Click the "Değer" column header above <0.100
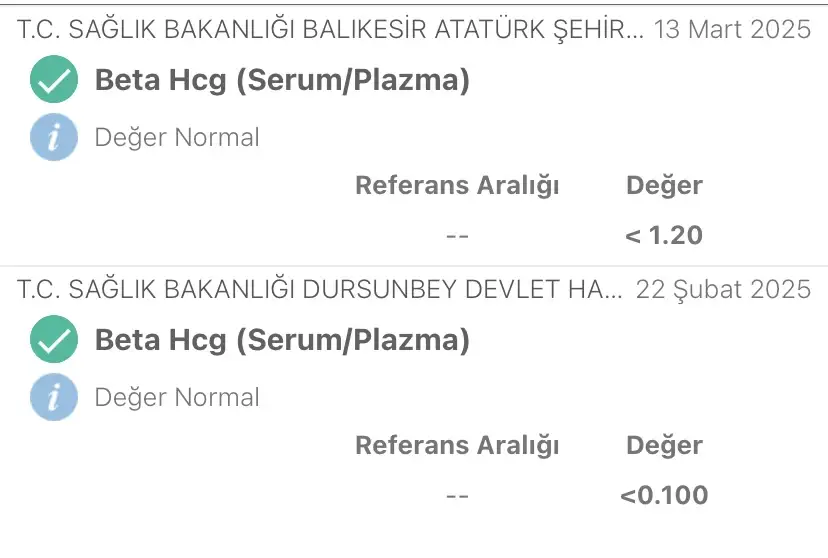 (x=664, y=445)
